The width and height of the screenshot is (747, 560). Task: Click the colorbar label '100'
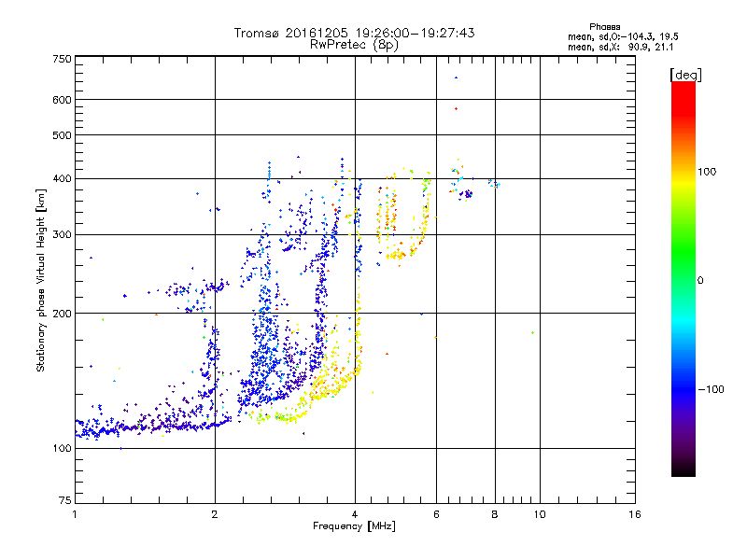[707, 172]
